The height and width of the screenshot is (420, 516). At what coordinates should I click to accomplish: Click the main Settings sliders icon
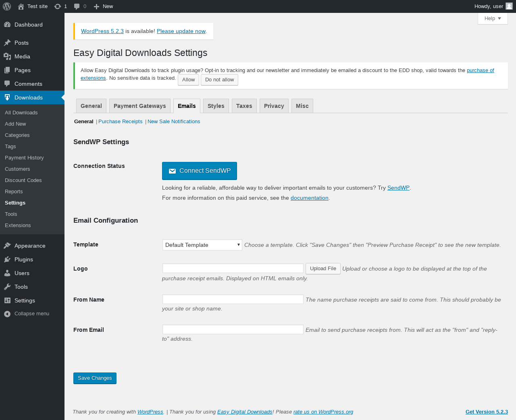pyautogui.click(x=7, y=300)
